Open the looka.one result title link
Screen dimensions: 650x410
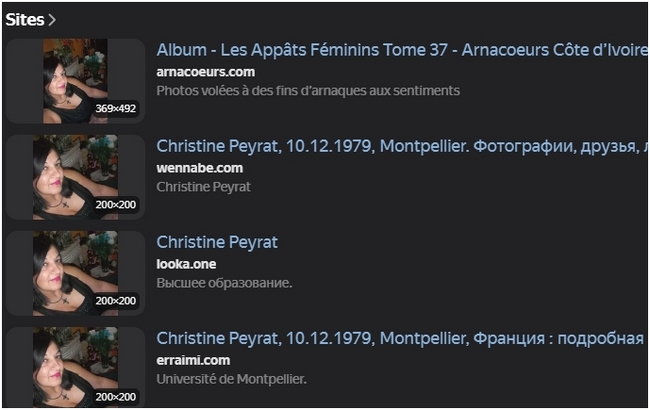(x=217, y=242)
